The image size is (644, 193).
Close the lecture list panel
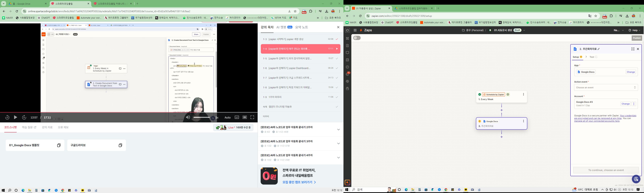(338, 27)
